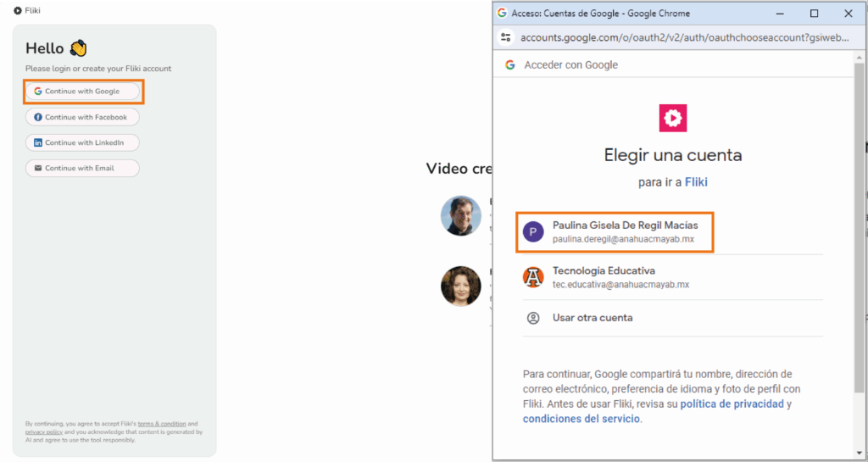
Task: Continue with Facebook login
Action: tap(82, 117)
